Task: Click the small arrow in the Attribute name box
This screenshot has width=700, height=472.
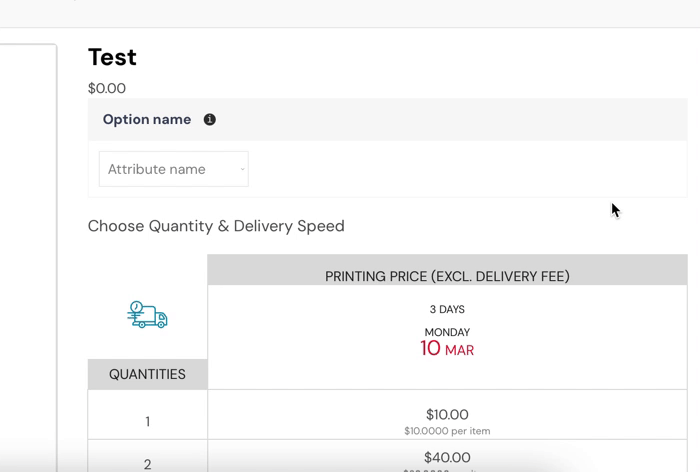Action: [x=242, y=170]
